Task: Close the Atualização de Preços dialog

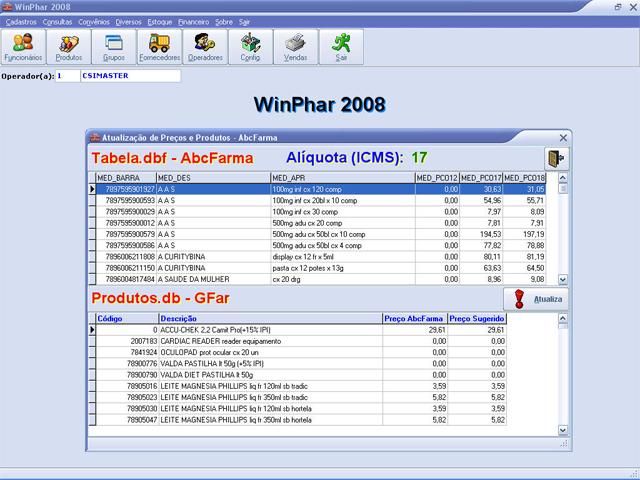Action: [563, 138]
